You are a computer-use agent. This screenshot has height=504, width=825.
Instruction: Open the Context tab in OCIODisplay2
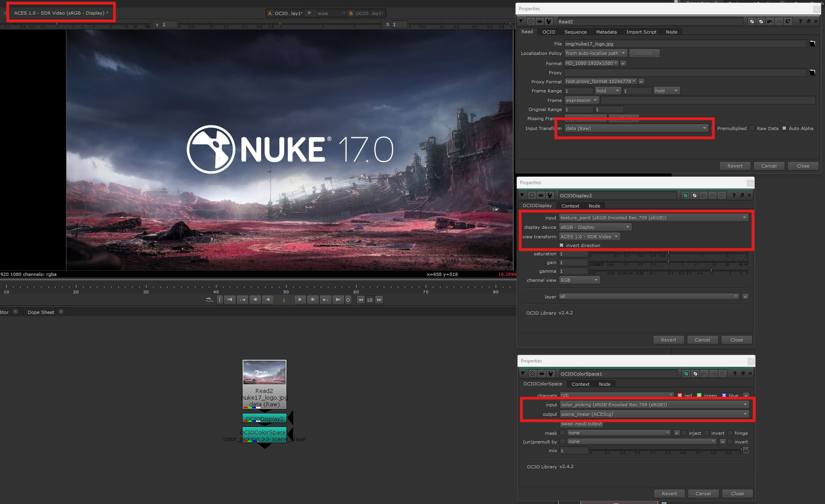(x=570, y=206)
